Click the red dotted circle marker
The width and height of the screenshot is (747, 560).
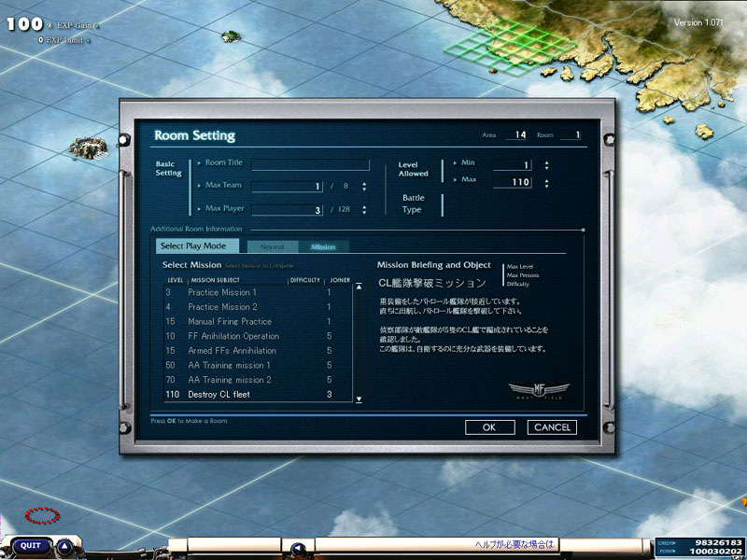pyautogui.click(x=42, y=515)
